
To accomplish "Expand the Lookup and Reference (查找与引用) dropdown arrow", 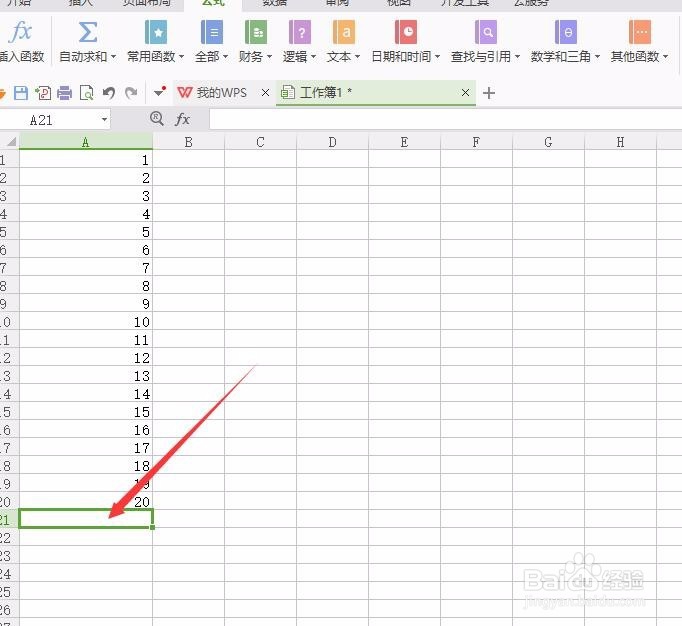I will (x=517, y=57).
